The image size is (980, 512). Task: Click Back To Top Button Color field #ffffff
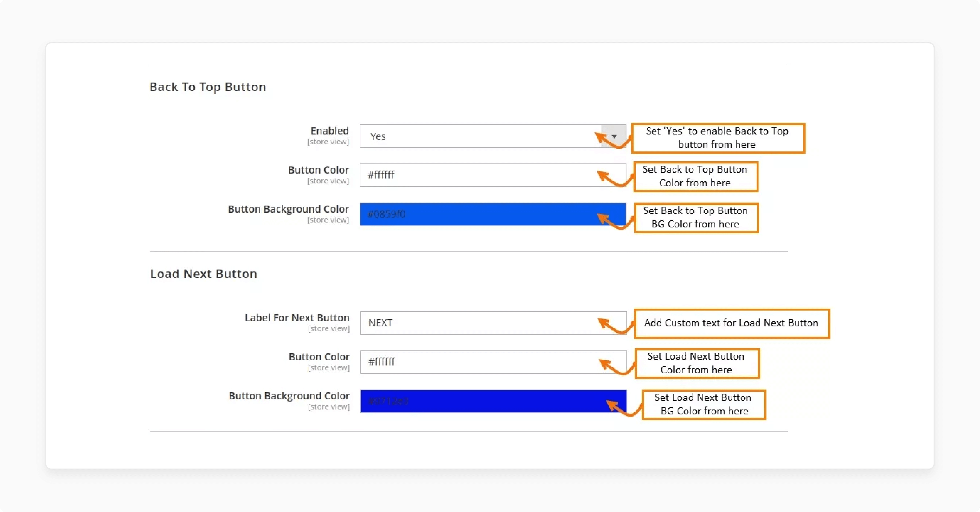pos(493,175)
